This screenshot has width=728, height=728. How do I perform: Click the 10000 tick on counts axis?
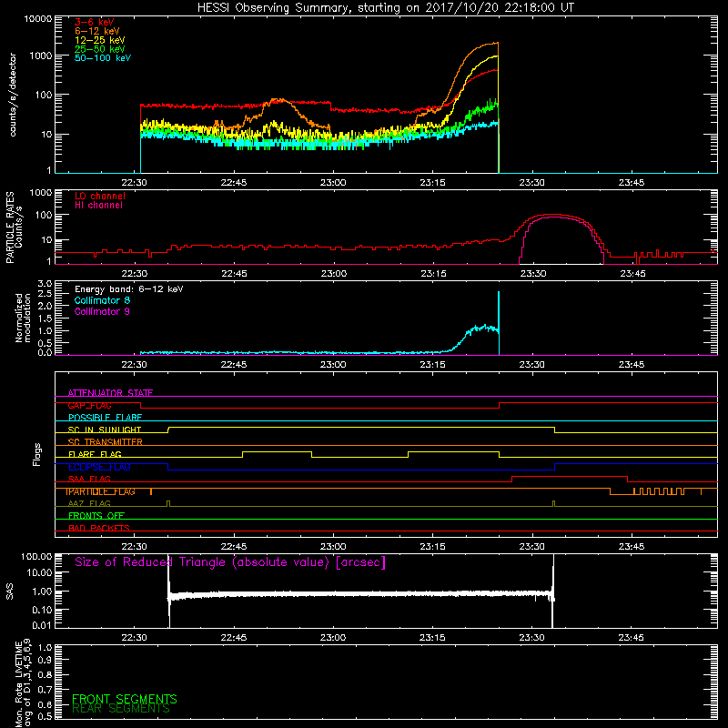point(38,19)
